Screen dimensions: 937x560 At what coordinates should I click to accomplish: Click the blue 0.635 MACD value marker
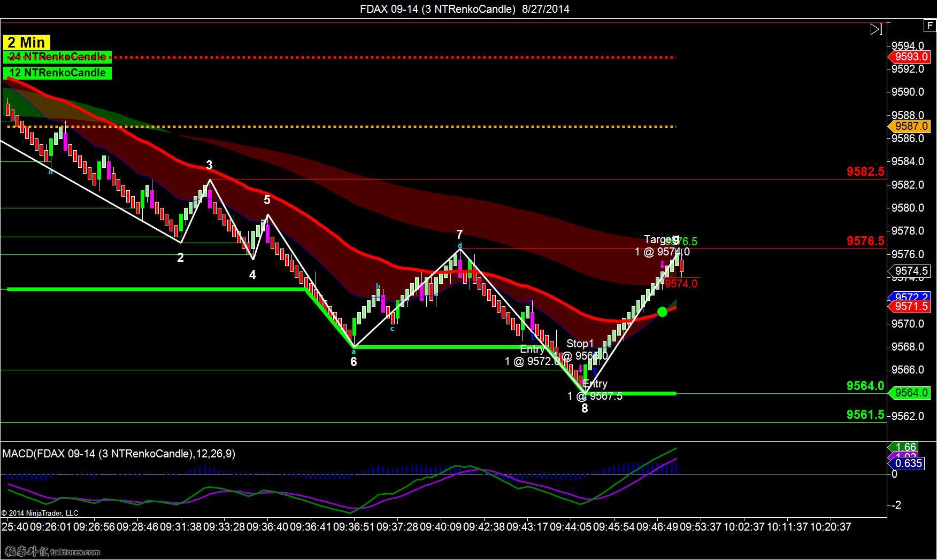[908, 463]
